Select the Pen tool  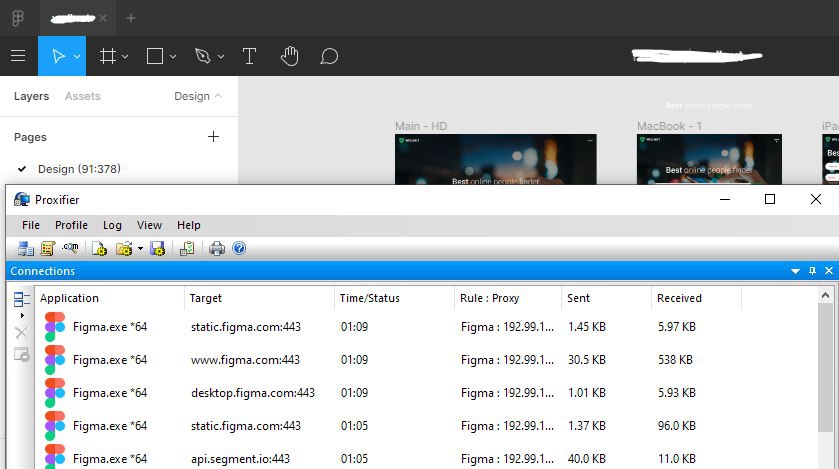click(203, 56)
